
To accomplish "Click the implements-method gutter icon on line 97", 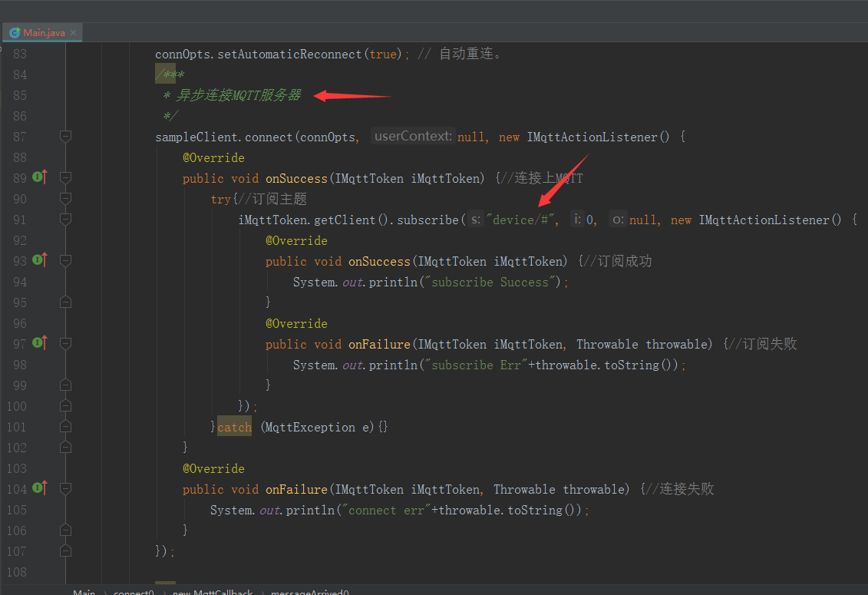I will [39, 343].
